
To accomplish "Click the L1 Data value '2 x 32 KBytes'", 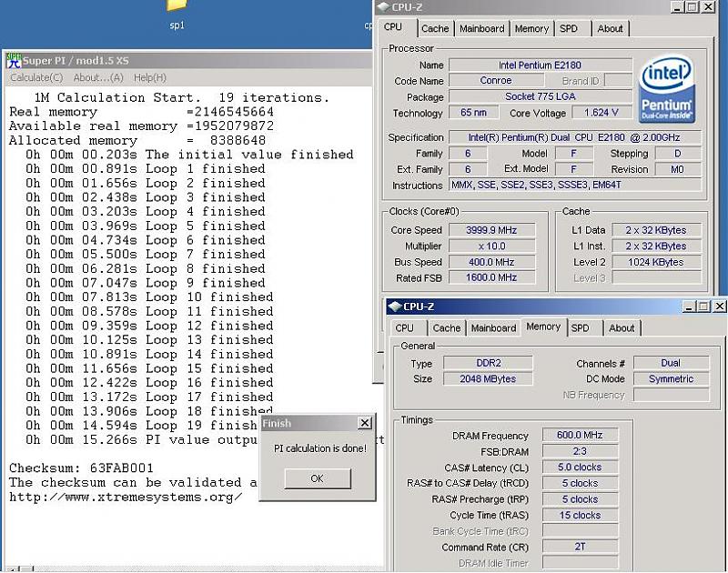I will [656, 230].
